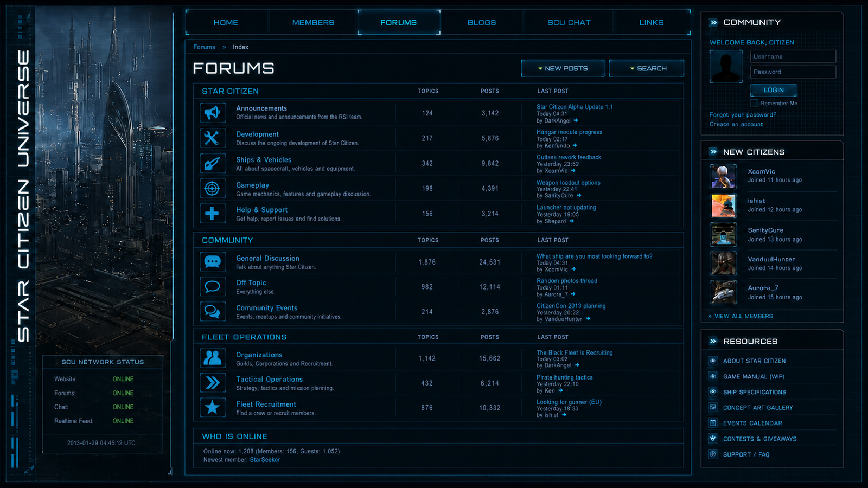Open the Concept Art Gallery resource link
The width and height of the screenshot is (868, 488).
[758, 408]
